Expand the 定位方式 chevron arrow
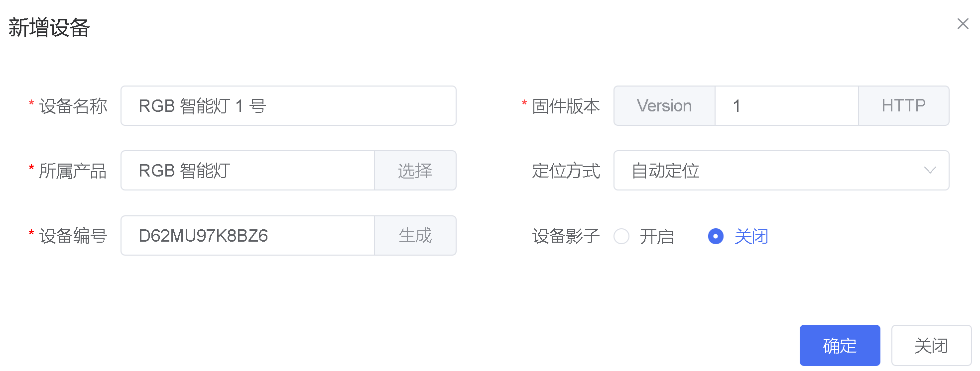980x371 pixels. (x=930, y=171)
